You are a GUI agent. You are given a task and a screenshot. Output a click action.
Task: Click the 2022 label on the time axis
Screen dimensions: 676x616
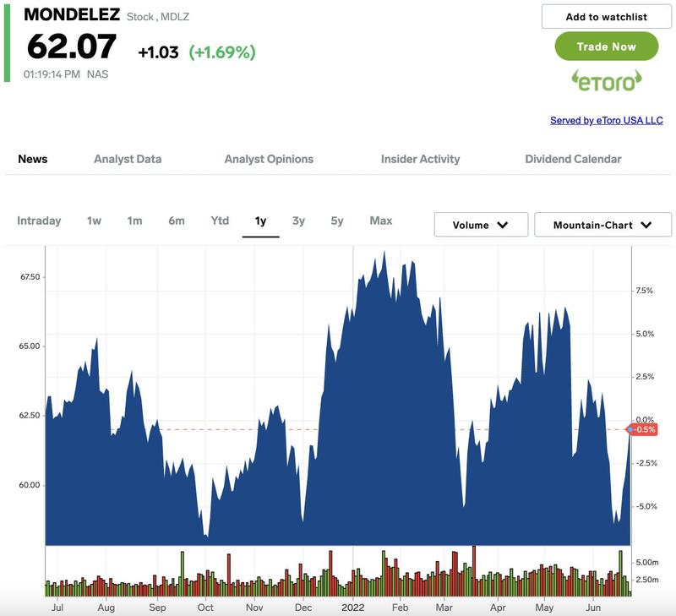[x=352, y=608]
